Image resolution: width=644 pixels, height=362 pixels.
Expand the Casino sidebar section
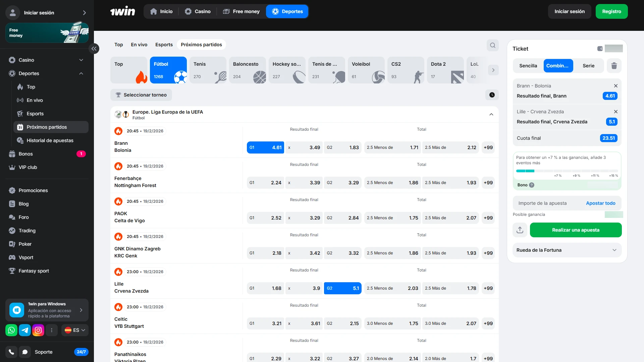[x=81, y=60]
